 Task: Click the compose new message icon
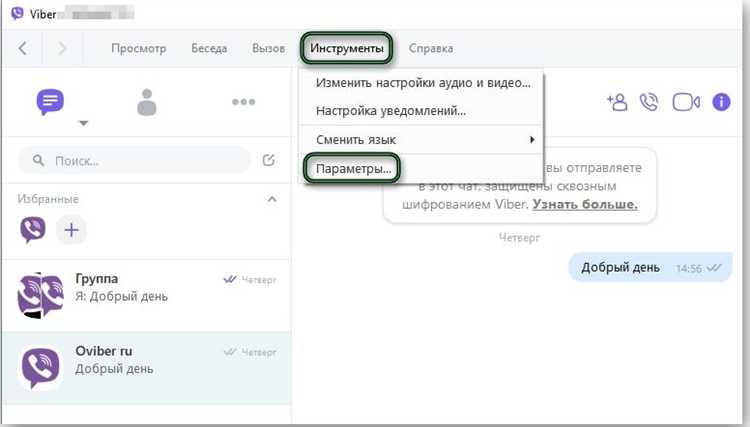(x=269, y=160)
